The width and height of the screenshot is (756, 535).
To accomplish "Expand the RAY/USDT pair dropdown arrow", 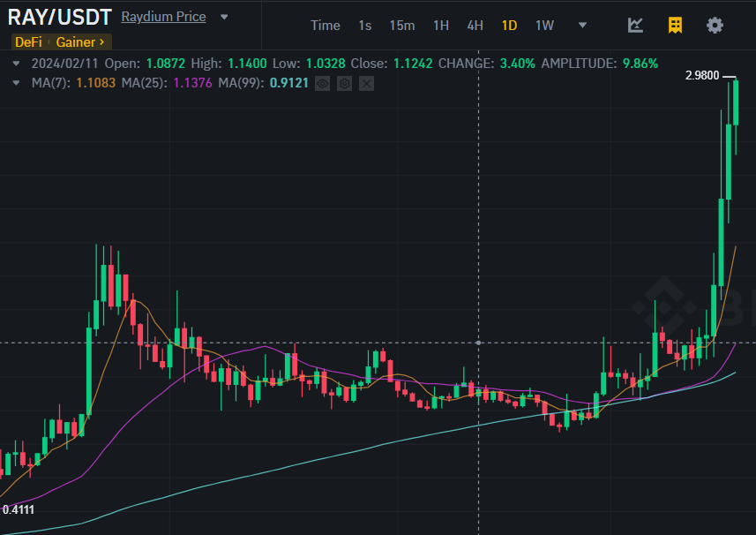I will coord(224,17).
